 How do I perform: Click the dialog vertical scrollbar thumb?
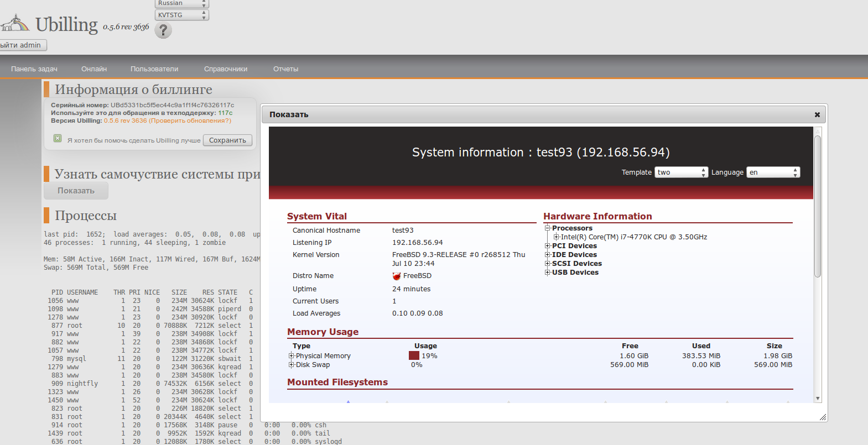coord(818,206)
